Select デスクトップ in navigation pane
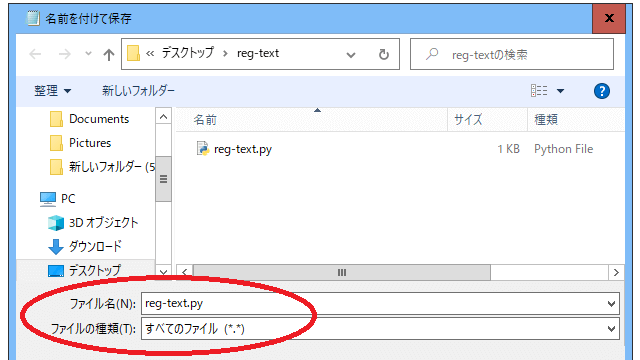 point(94,270)
